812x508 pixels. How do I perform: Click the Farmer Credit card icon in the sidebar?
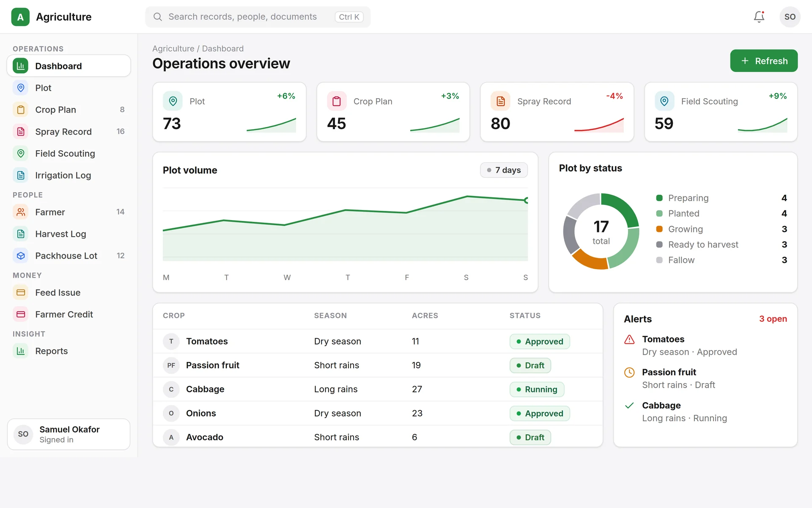click(x=21, y=315)
